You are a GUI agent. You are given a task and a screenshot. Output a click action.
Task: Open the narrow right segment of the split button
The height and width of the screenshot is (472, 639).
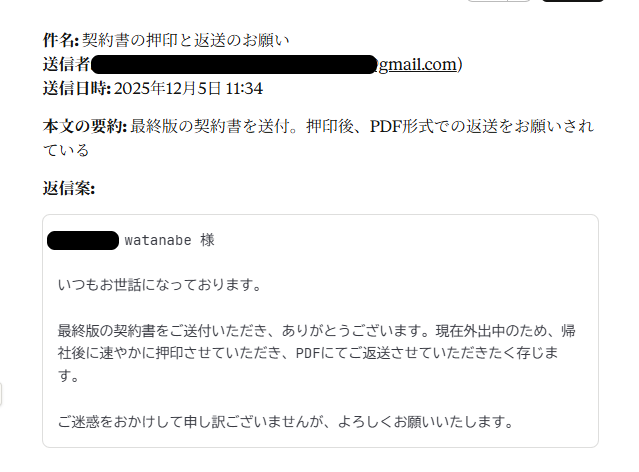(519, 1)
